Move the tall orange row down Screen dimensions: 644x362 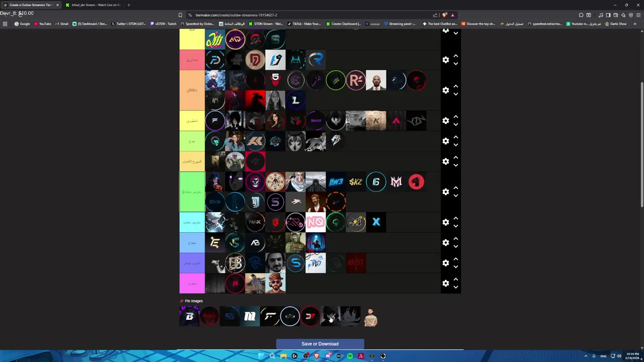(456, 94)
